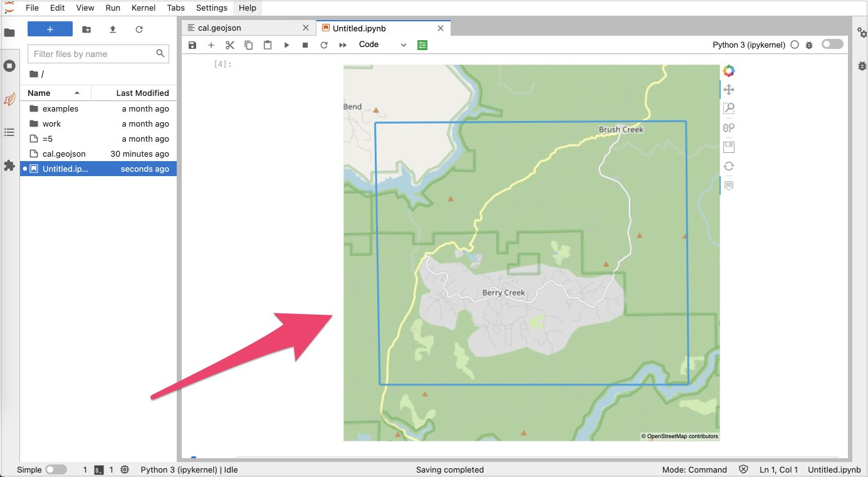This screenshot has width=868, height=477.
Task: Create a new folder in file browser
Action: [x=86, y=29]
